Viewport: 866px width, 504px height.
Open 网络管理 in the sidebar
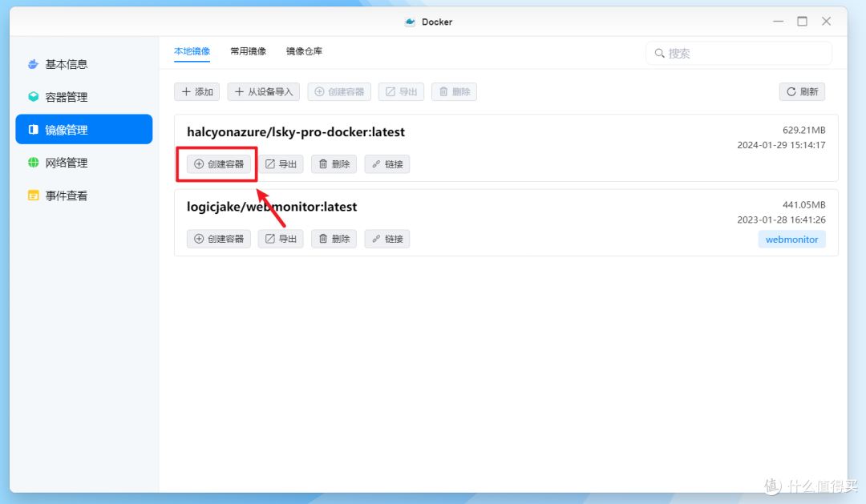pyautogui.click(x=83, y=163)
